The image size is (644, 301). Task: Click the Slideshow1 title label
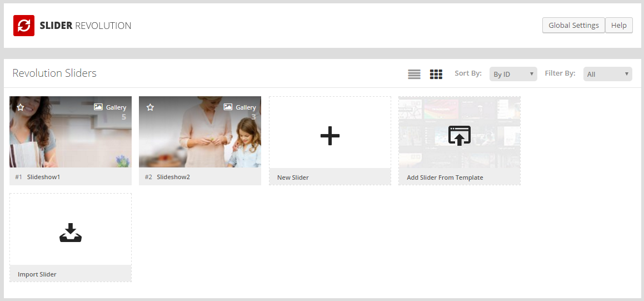[43, 177]
